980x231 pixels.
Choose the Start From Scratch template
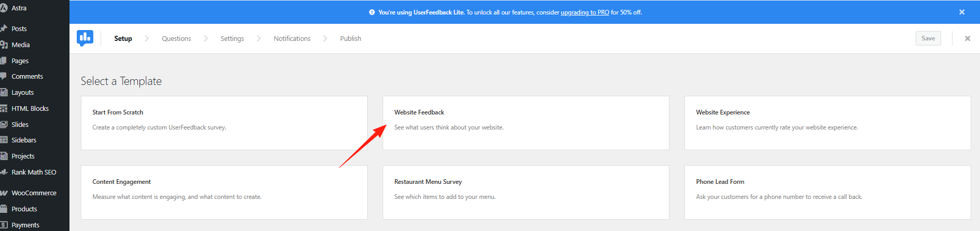tap(224, 123)
